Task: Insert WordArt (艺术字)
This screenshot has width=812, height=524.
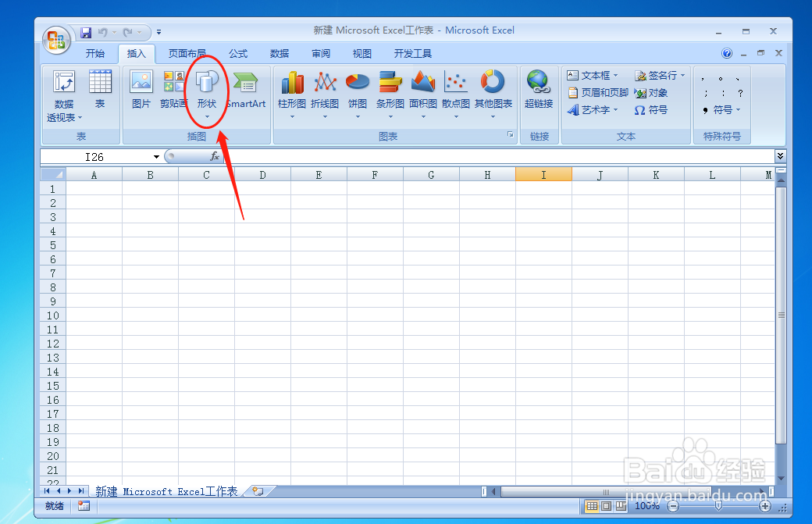Action: 593,110
